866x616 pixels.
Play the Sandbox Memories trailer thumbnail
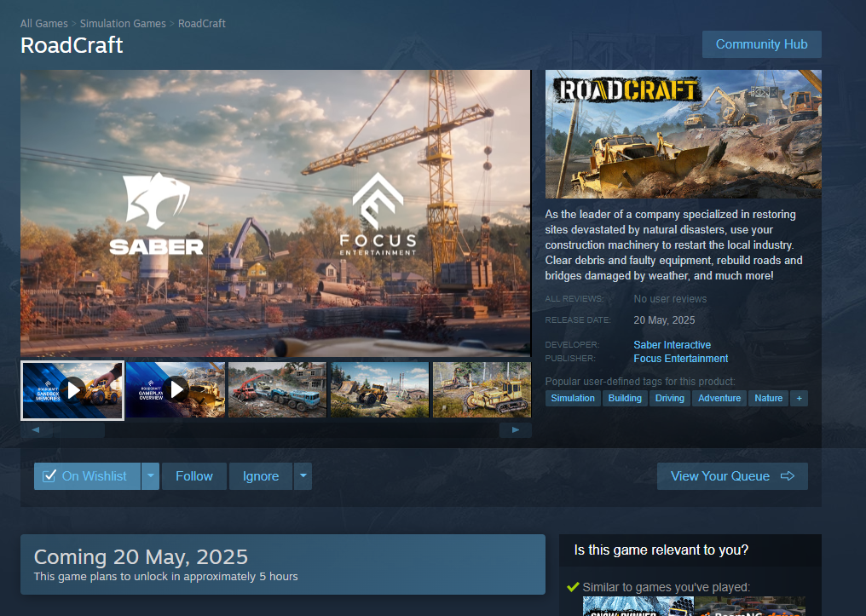pyautogui.click(x=72, y=390)
